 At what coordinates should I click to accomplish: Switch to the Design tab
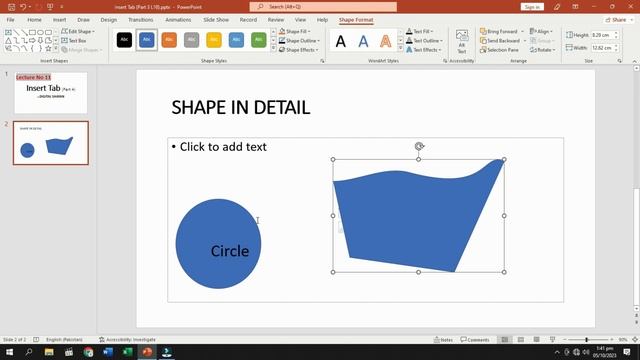pos(109,20)
